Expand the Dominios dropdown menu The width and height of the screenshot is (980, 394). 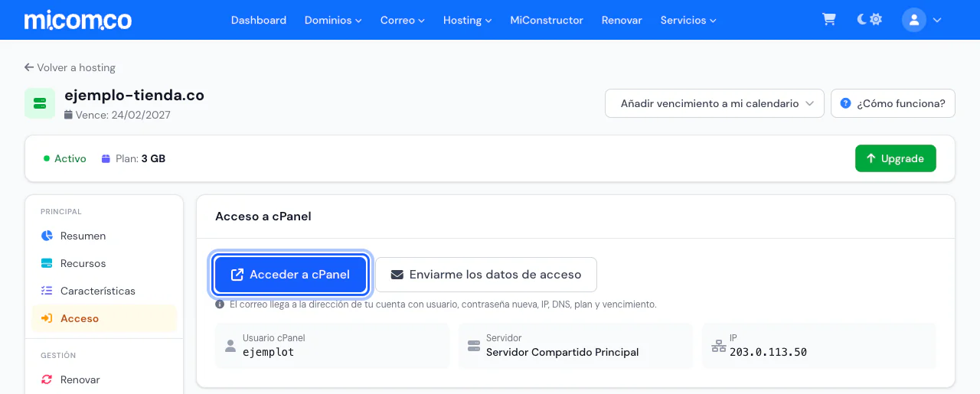click(x=333, y=20)
